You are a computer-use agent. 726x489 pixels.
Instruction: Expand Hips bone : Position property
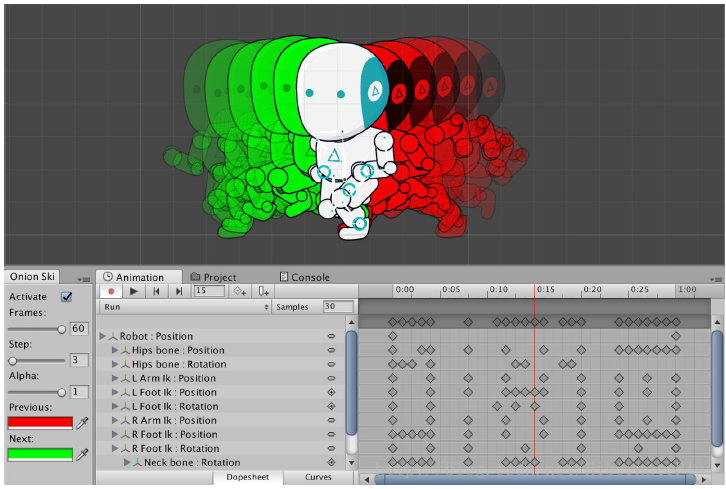coord(115,350)
